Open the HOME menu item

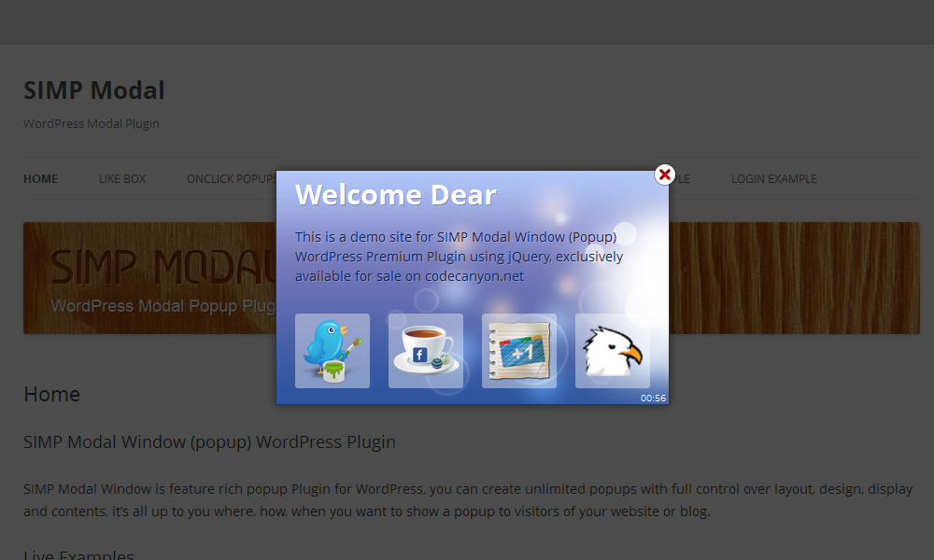click(x=40, y=179)
